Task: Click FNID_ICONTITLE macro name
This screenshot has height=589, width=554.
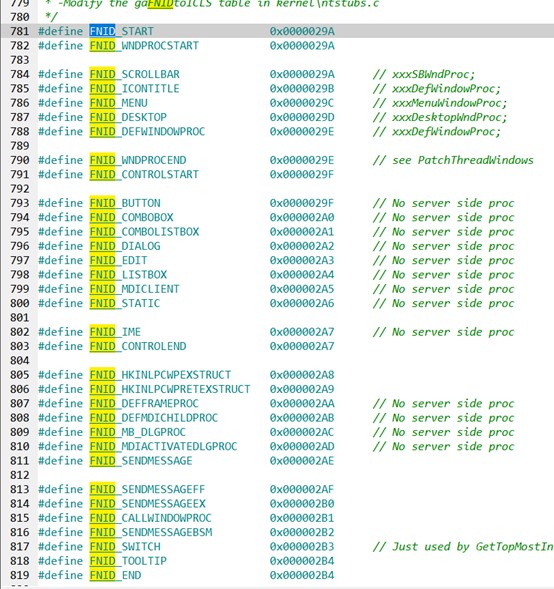Action: click(134, 89)
